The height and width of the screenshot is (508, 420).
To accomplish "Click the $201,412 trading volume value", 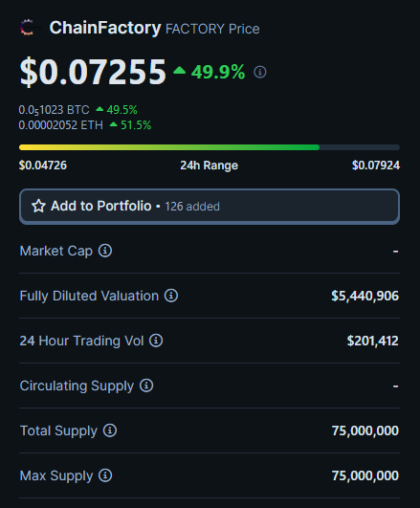I will 373,341.
